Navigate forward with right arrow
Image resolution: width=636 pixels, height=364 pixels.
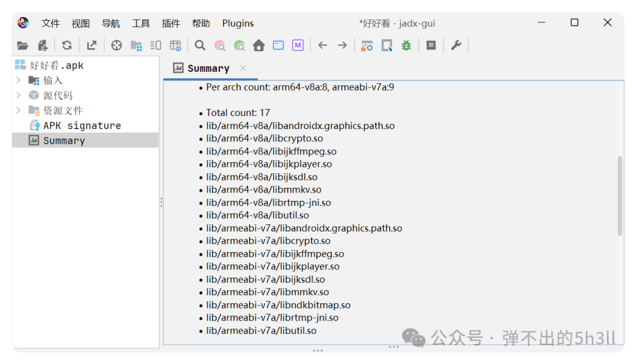(x=342, y=45)
